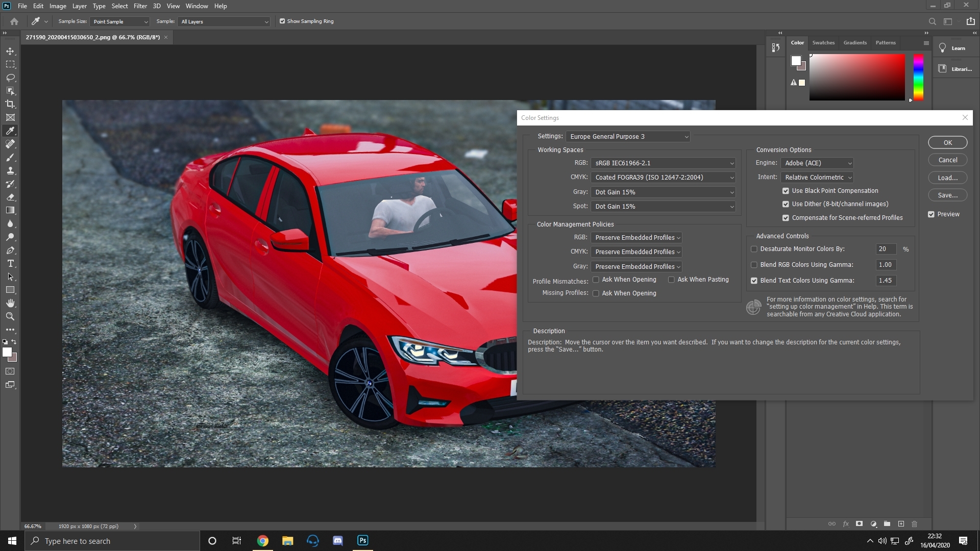980x551 pixels.
Task: Select the Brush tool
Action: [10, 158]
